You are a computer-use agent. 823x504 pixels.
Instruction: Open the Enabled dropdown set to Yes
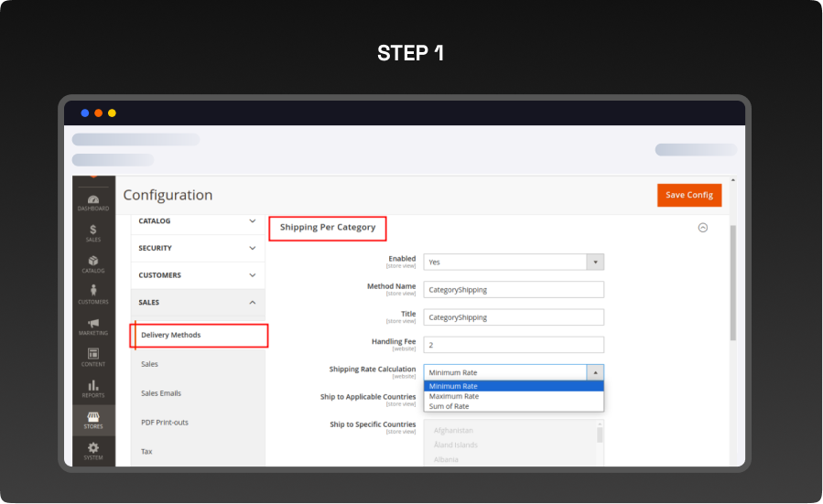click(x=513, y=262)
